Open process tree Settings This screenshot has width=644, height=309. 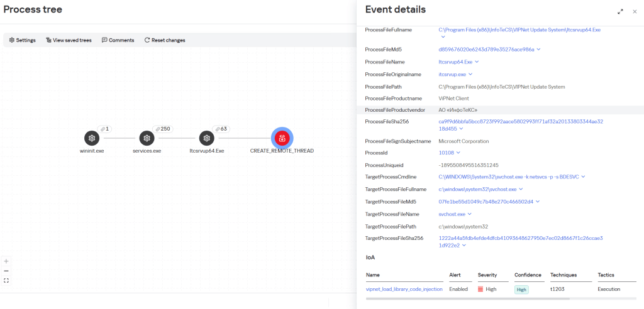click(x=22, y=40)
